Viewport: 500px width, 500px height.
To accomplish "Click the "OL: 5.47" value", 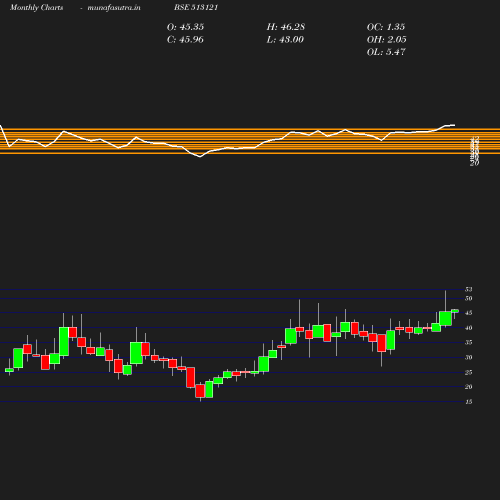I will coord(386,52).
